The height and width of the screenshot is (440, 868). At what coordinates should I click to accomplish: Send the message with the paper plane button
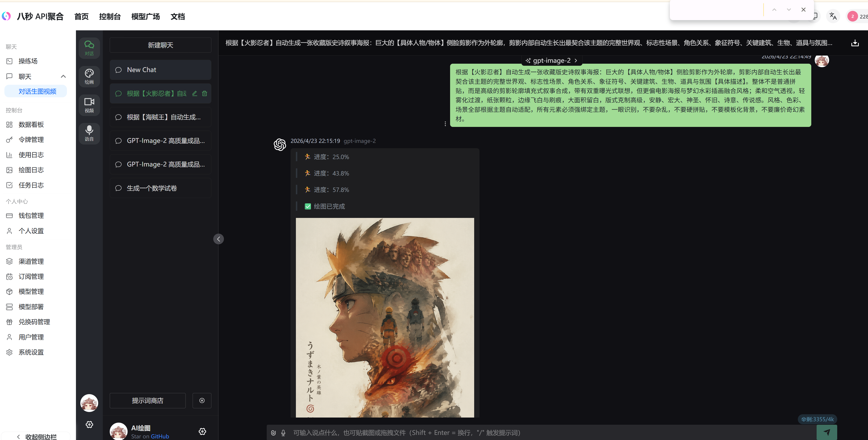(827, 432)
